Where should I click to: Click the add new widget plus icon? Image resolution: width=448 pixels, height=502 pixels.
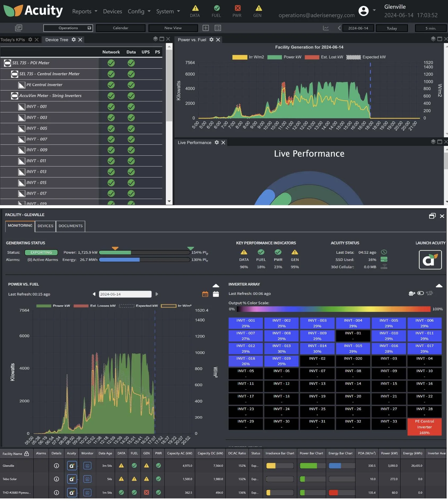pos(206,28)
